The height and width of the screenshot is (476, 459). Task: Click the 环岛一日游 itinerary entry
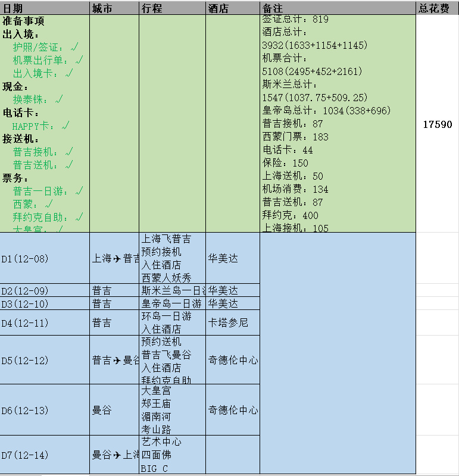point(166,316)
